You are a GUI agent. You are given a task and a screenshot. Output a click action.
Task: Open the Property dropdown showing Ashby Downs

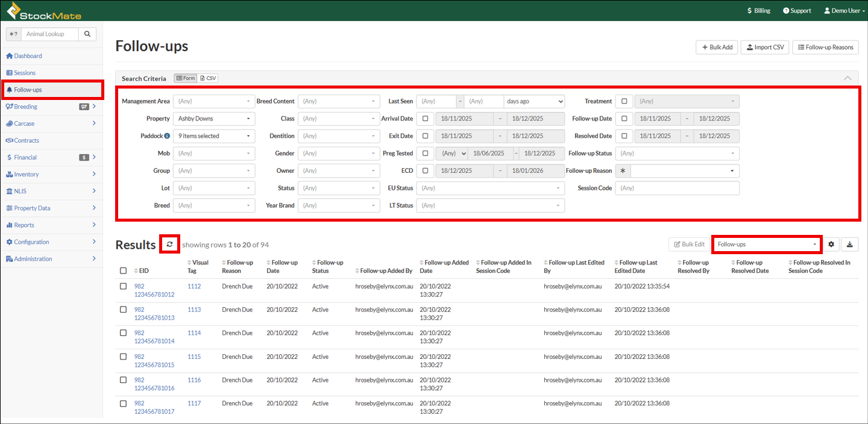pos(214,119)
